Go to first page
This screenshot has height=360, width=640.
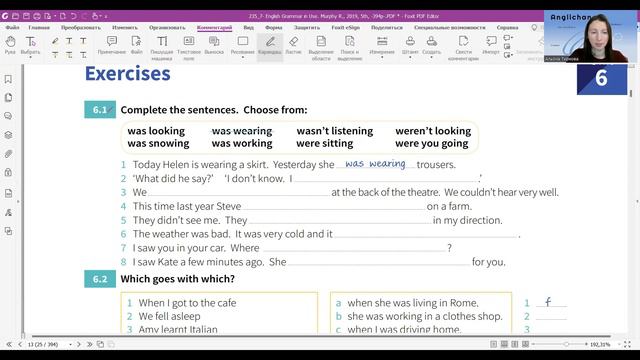coord(9,344)
